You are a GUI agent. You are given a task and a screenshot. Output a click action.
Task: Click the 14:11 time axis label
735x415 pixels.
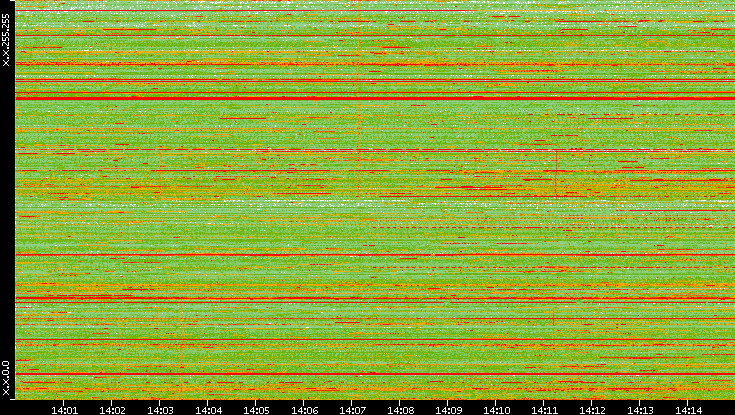pos(544,410)
